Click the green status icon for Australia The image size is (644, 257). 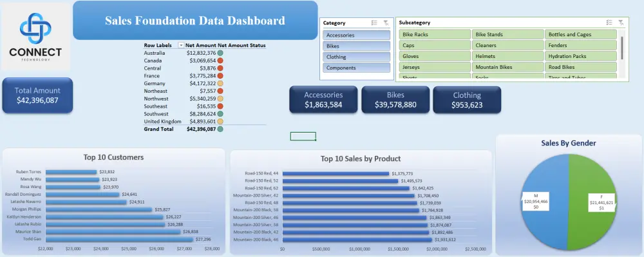click(220, 53)
